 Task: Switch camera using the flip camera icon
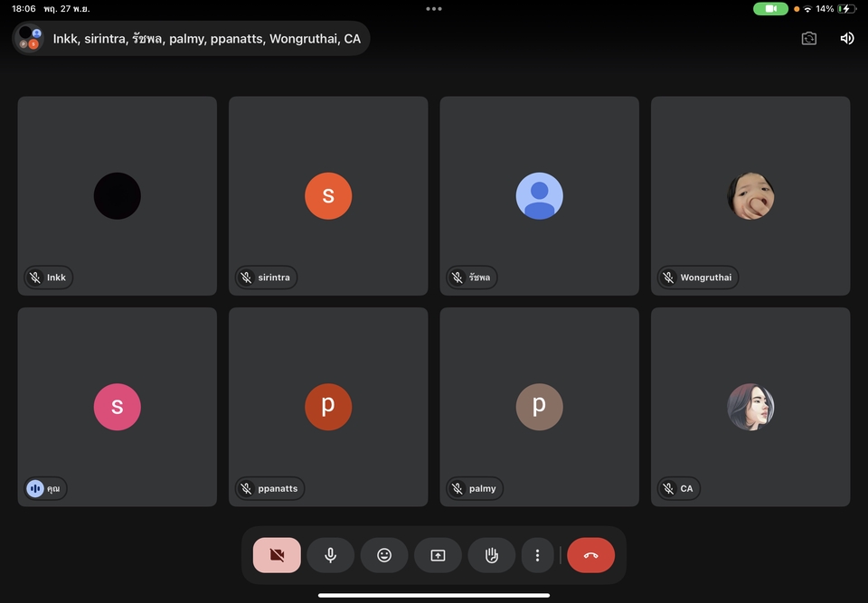(x=808, y=38)
